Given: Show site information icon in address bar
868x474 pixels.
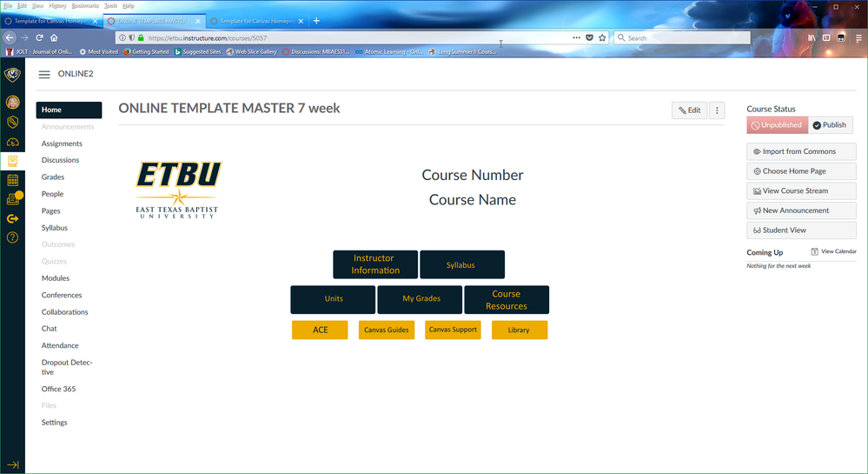Looking at the screenshot, I should click(x=123, y=37).
